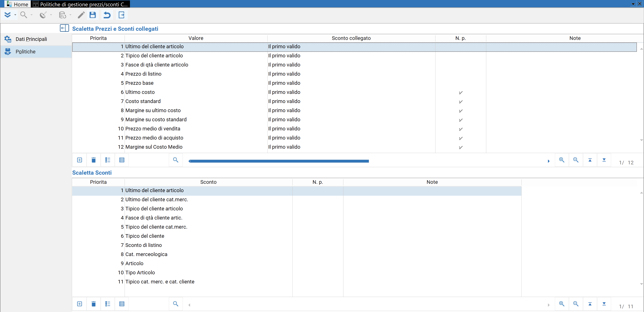Click list detail view icon in Prezzi grid
The height and width of the screenshot is (312, 644).
coord(108,160)
